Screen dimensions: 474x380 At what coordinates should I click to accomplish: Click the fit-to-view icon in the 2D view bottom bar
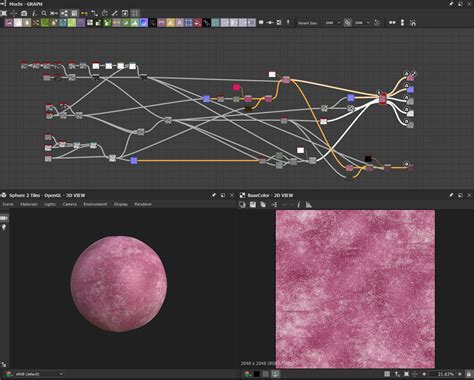point(406,374)
